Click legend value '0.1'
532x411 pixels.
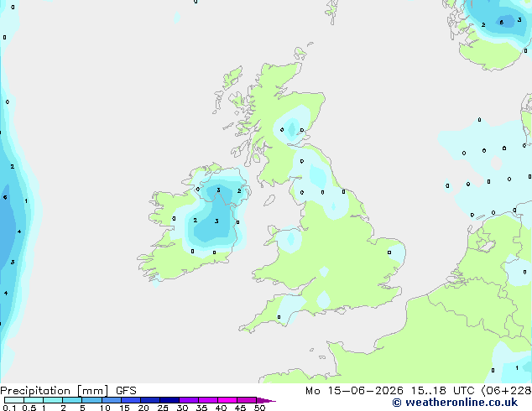9,408
